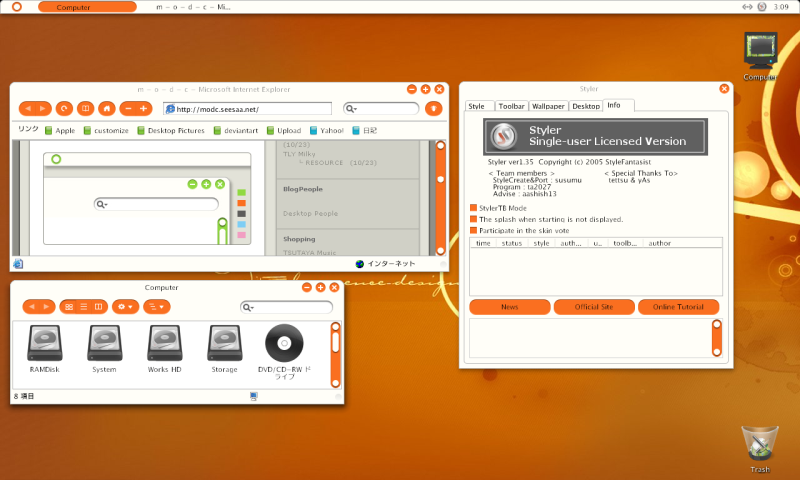Open the 日記 bookmark in links bar
The height and width of the screenshot is (480, 800).
pyautogui.click(x=364, y=131)
